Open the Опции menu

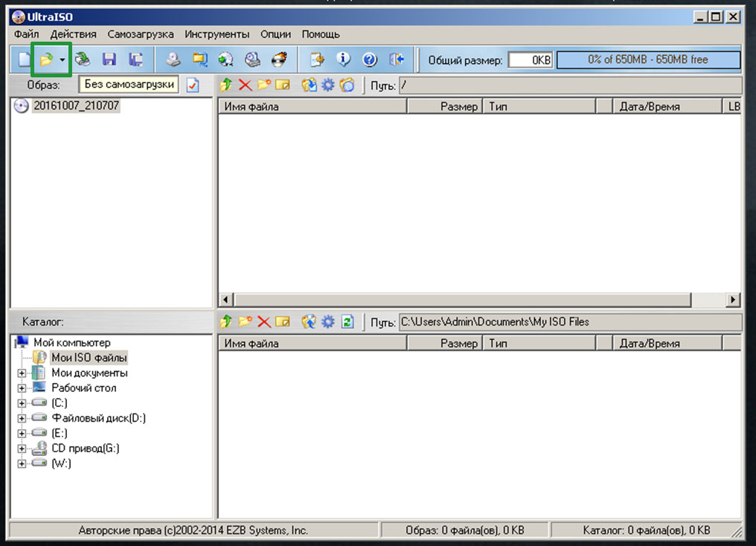pos(276,34)
